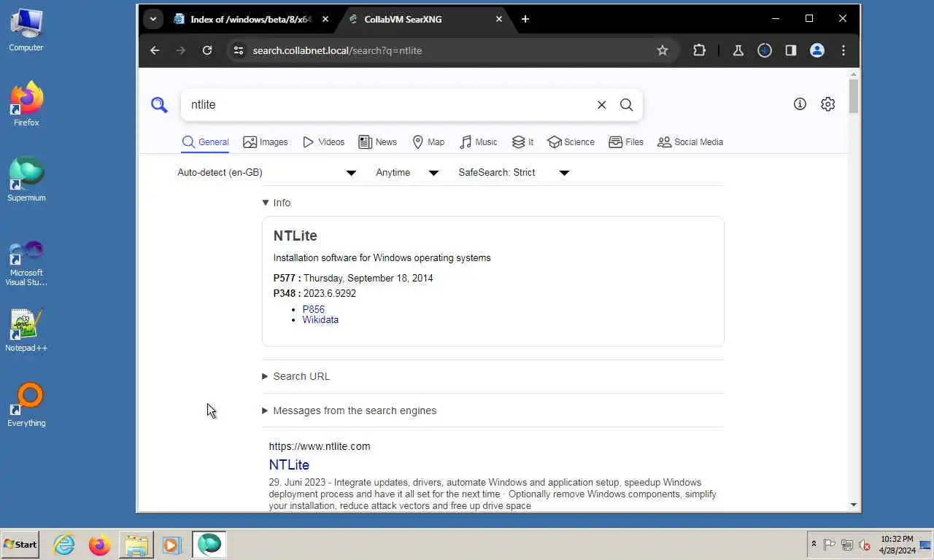Switch to the Videos category
The image size is (934, 560).
(323, 142)
